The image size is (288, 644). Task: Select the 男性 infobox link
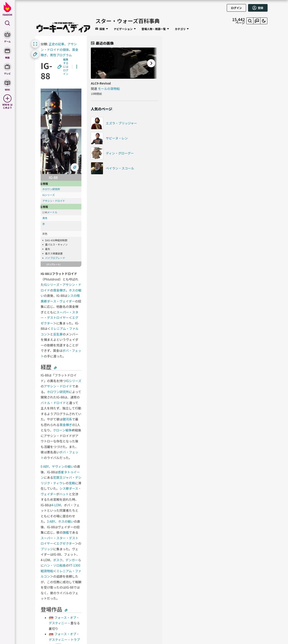click(45, 218)
